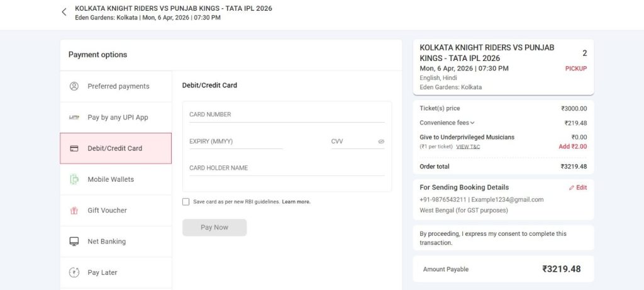Open VIEW T&C link
This screenshot has width=644, height=290.
point(468,147)
